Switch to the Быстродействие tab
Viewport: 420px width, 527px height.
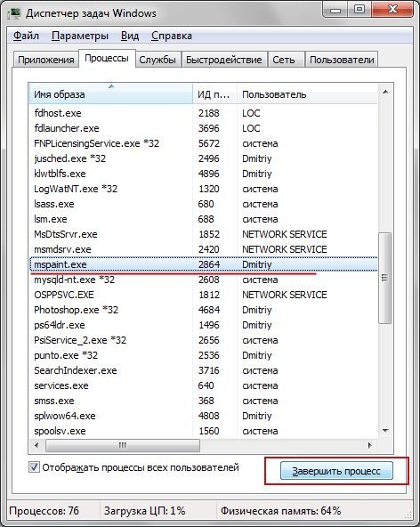point(223,60)
